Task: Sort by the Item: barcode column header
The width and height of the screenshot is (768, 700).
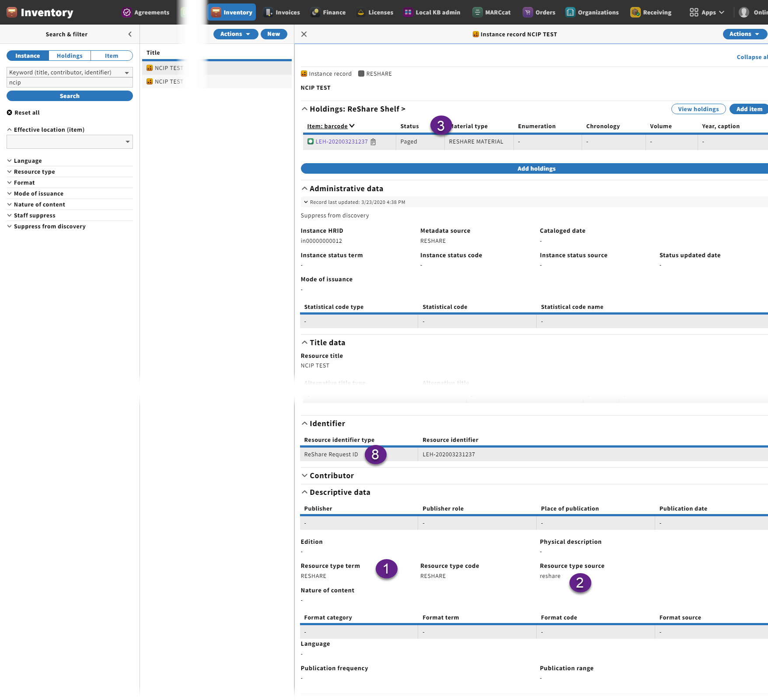Action: 331,126
